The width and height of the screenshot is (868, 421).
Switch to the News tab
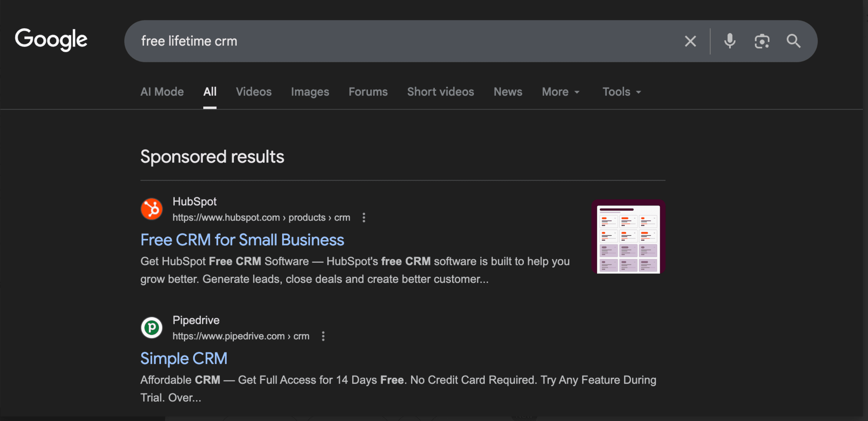508,91
